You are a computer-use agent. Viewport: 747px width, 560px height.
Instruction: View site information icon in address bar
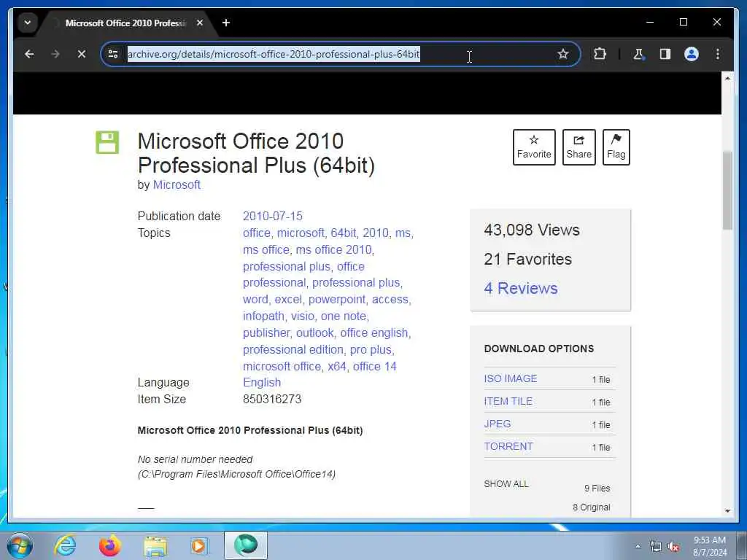pyautogui.click(x=113, y=54)
